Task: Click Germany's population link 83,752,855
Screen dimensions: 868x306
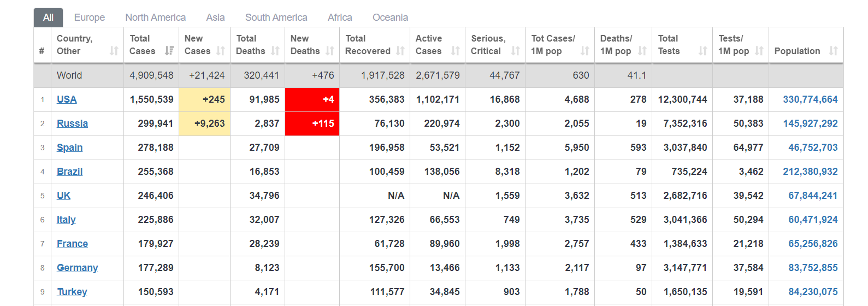Action: tap(812, 268)
